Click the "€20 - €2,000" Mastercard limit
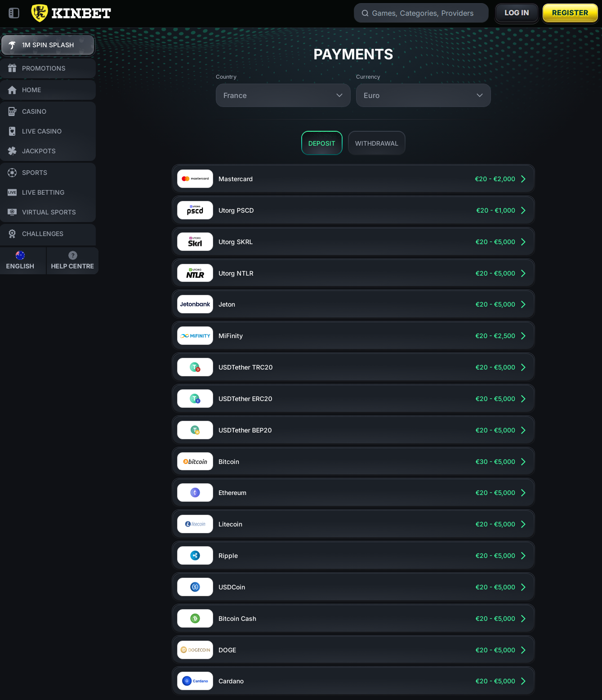 tap(495, 179)
